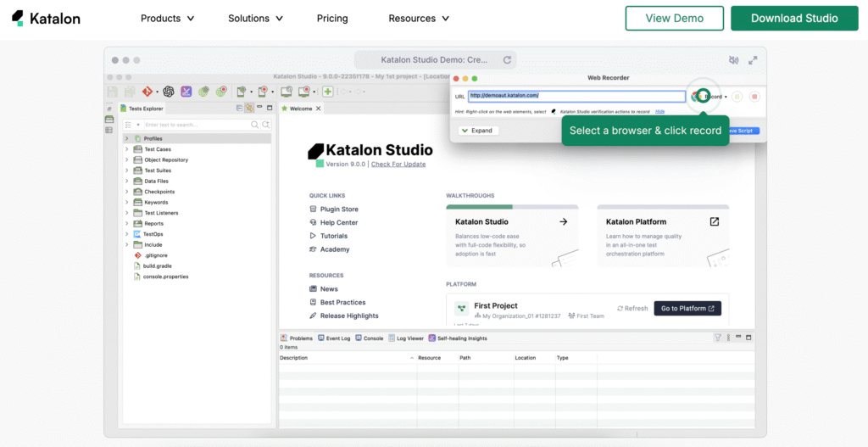Expand the Object Repository tree node

click(x=127, y=159)
